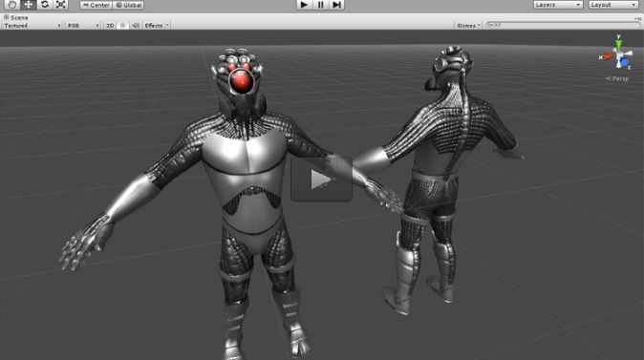
Task: Toggle handle rotation Global button
Action: (128, 6)
